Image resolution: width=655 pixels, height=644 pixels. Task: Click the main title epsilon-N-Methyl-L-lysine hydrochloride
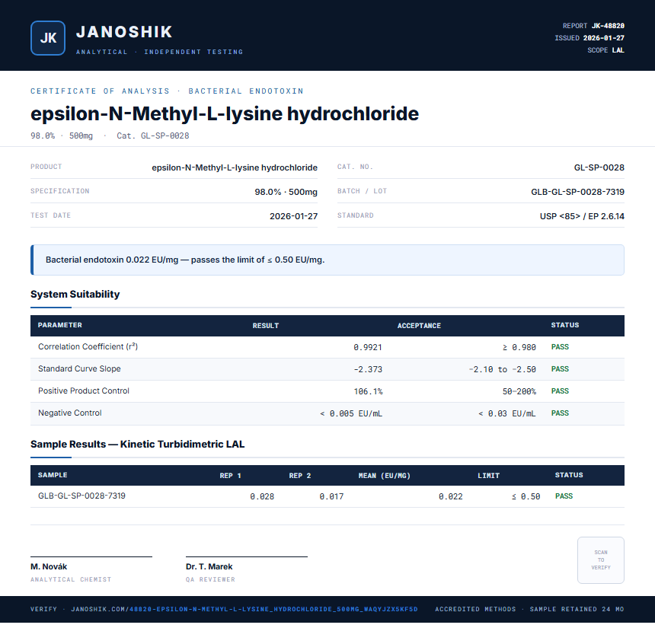[x=225, y=113]
